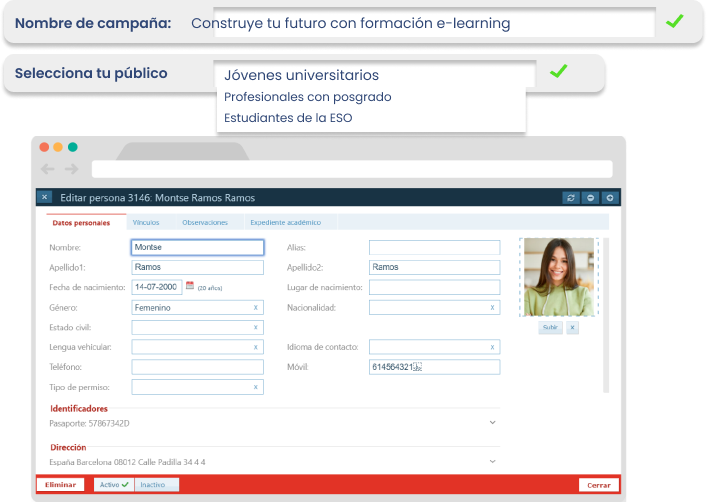707x502 pixels.
Task: Choose Profesionales con posgrado option
Action: click(x=308, y=97)
